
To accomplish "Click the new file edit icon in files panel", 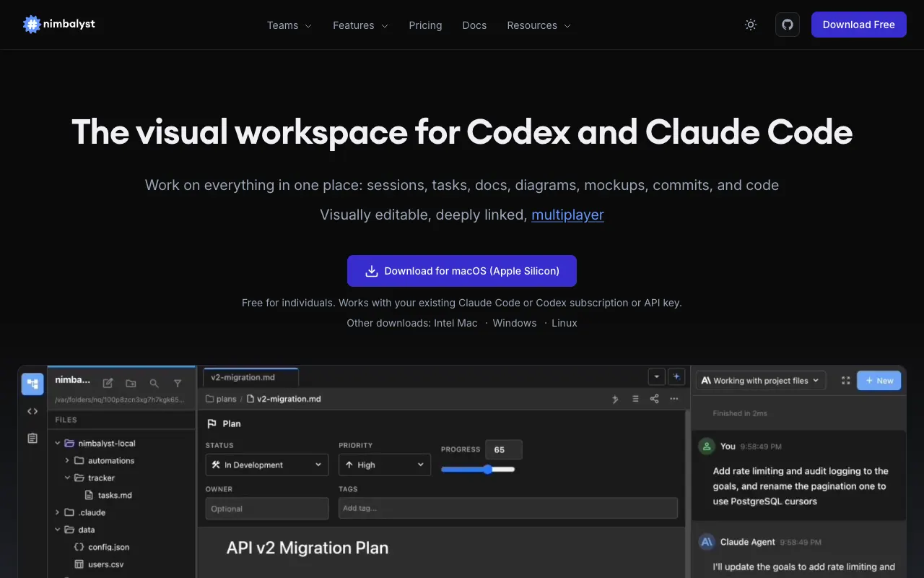I will point(108,383).
